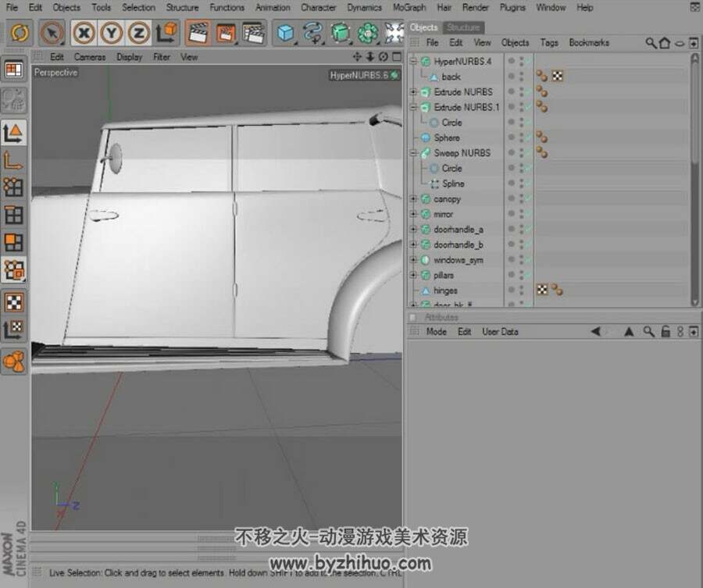This screenshot has height=588, width=703.
Task: Open the layout switcher icon in left sidebar
Action: tap(14, 70)
